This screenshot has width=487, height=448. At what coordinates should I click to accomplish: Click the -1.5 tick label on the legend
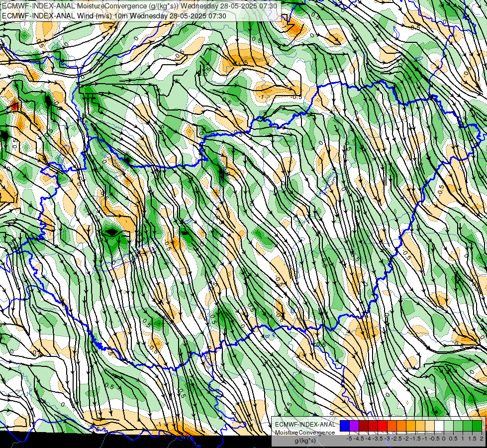click(415, 439)
